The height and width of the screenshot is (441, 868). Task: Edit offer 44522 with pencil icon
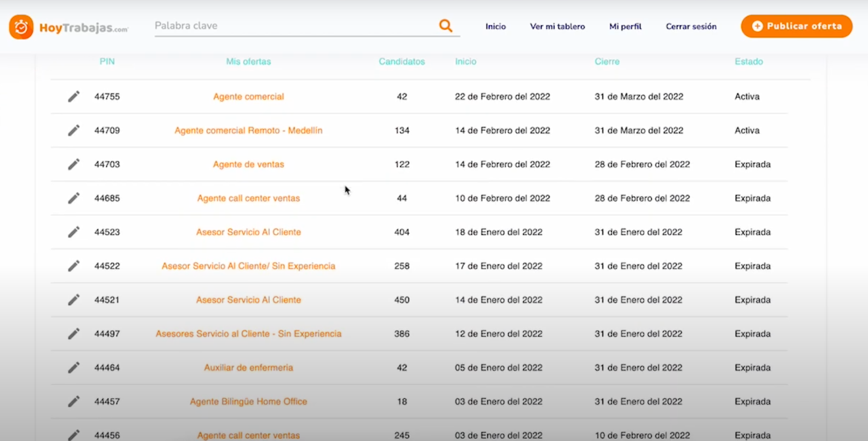click(73, 266)
